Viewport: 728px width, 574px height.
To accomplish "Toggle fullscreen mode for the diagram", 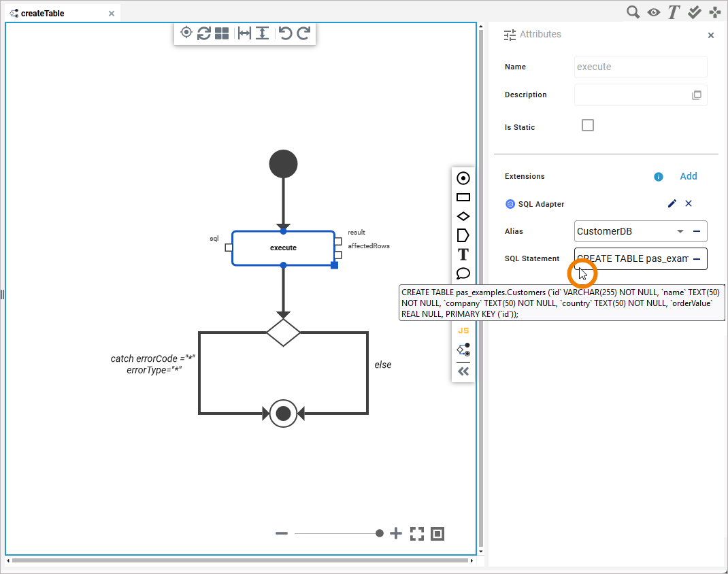I will pos(417,534).
